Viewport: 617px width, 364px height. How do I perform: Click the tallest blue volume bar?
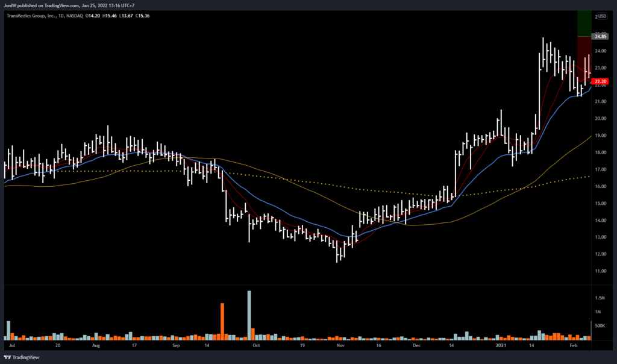(249, 313)
